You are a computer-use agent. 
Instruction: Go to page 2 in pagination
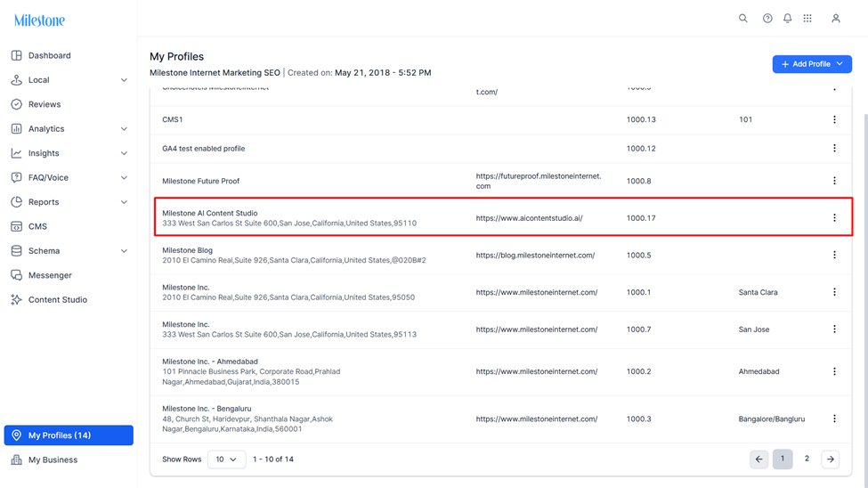pos(807,459)
